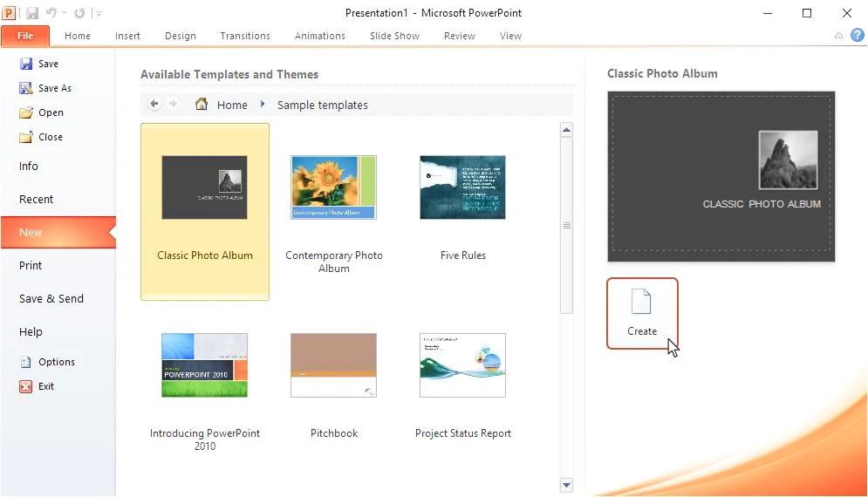
Task: Click the Project Status Report label text
Action: 462,433
